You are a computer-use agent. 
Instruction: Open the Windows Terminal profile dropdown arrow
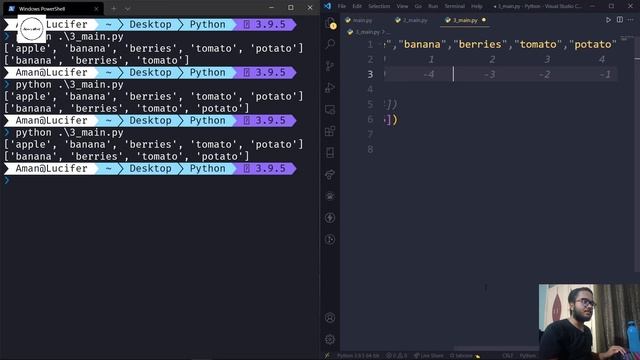click(x=127, y=8)
